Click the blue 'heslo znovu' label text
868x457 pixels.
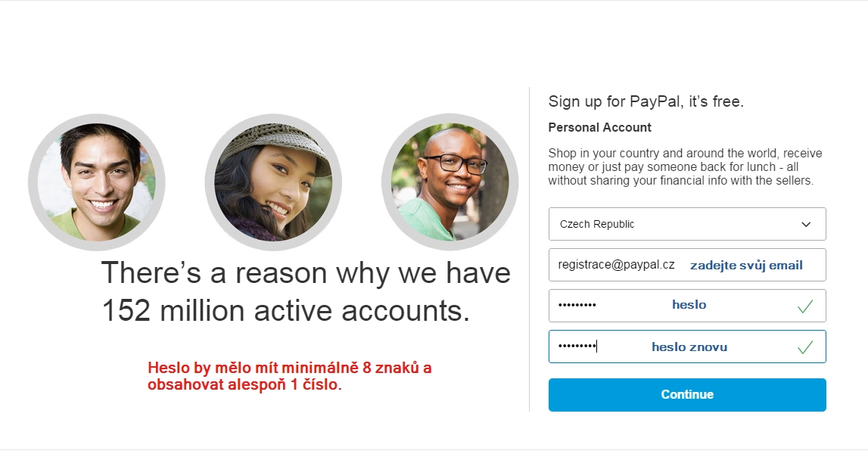click(x=689, y=347)
